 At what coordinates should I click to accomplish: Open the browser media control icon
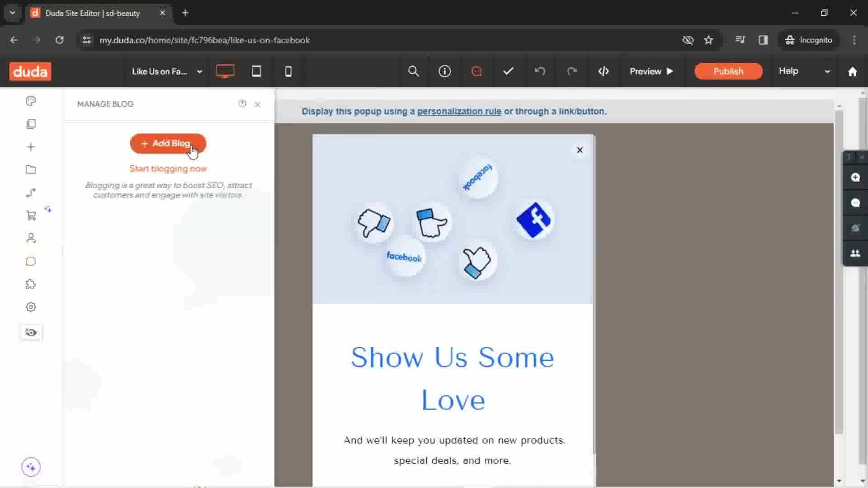tap(740, 40)
